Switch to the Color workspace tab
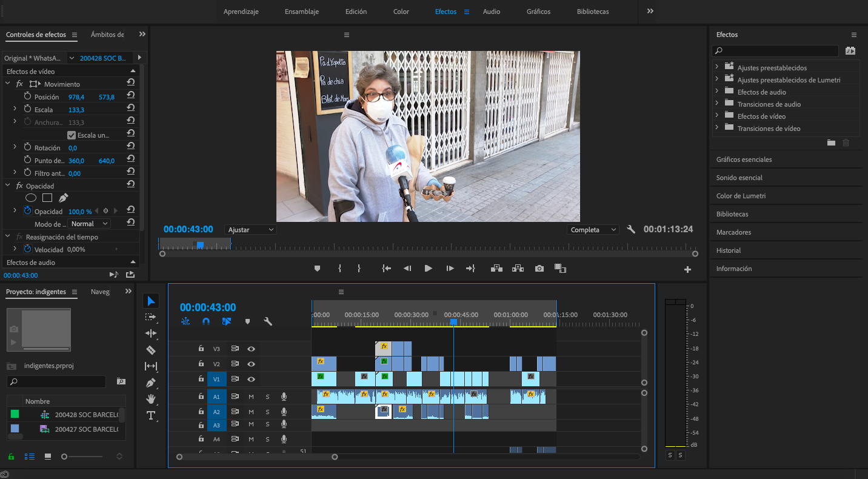This screenshot has height=479, width=868. (401, 11)
